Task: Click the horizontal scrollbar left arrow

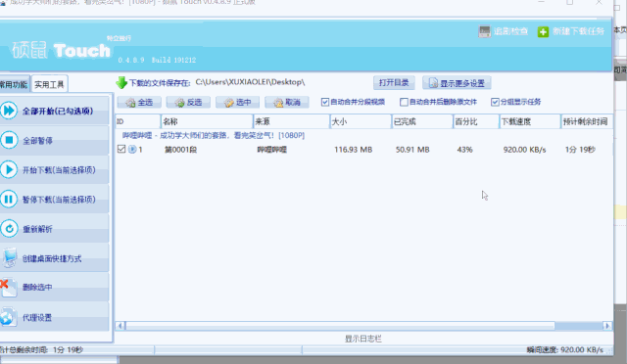Action: 120,326
